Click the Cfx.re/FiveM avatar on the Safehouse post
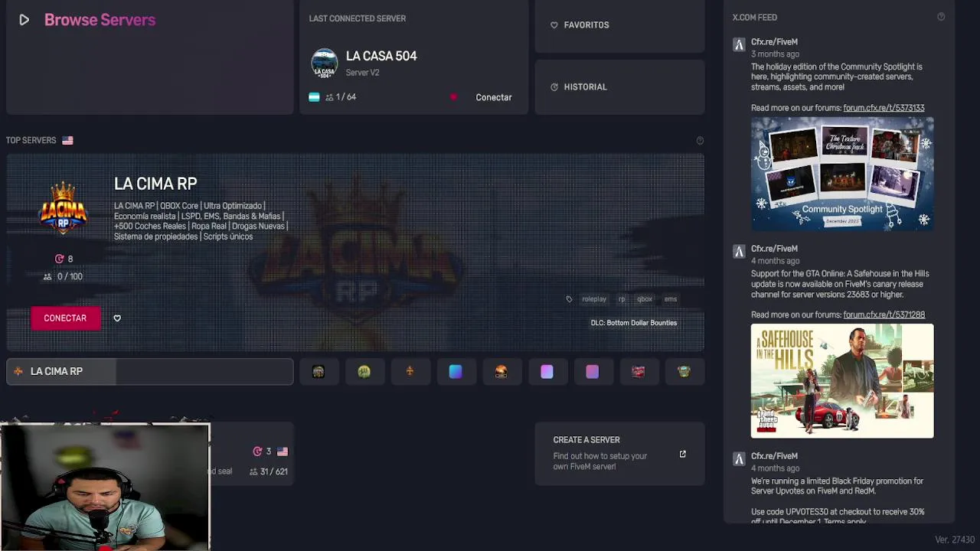The height and width of the screenshot is (551, 980). [739, 251]
